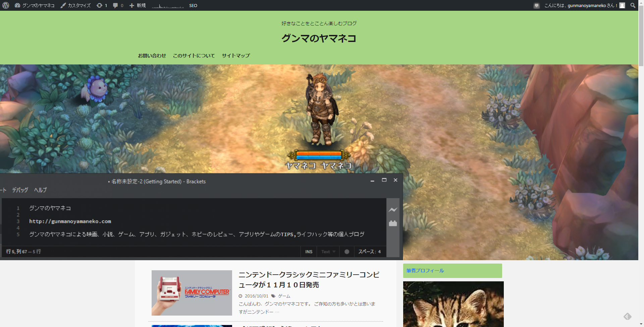Open comments bubble showing 0
The image size is (644, 327).
(118, 5)
